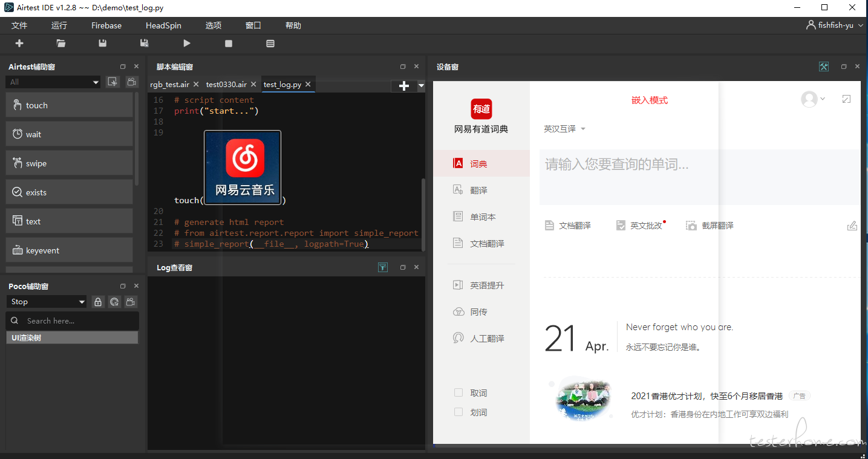Click the auto-record icon beside All dropdown

coord(112,82)
